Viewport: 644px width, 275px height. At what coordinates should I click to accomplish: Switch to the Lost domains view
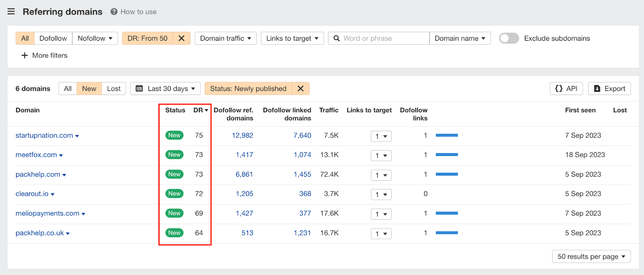[114, 88]
